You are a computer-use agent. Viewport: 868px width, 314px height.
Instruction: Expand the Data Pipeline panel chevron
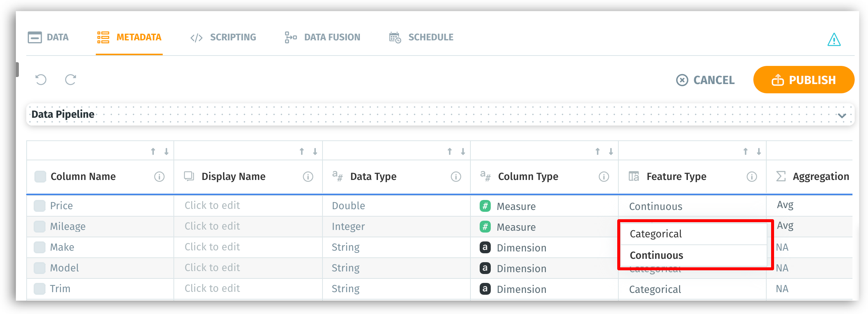842,115
